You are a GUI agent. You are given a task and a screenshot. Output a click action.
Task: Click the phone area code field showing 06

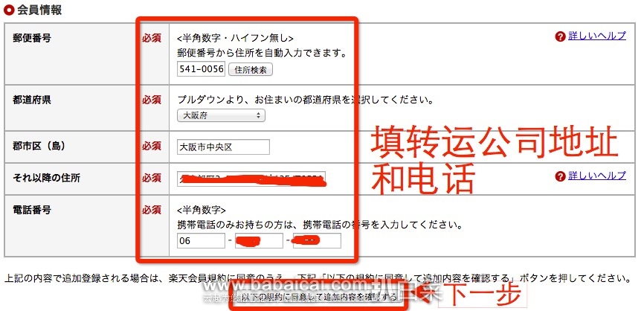[202, 241]
